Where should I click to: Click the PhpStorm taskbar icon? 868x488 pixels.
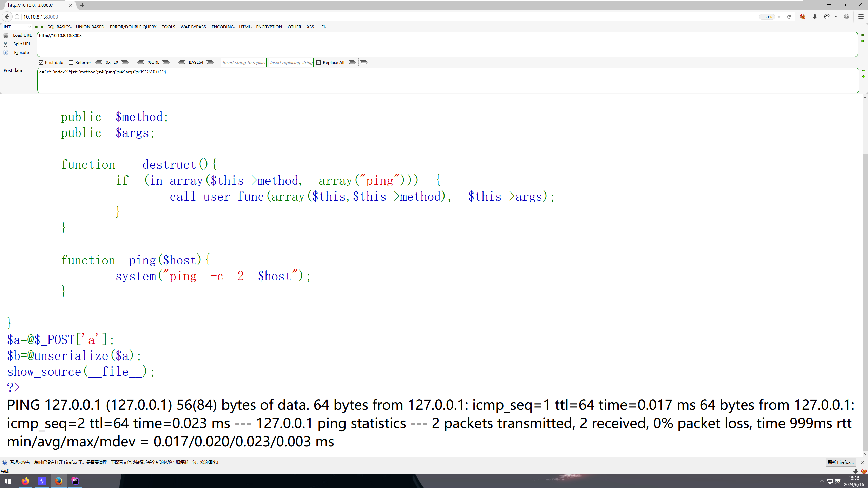tap(75, 481)
